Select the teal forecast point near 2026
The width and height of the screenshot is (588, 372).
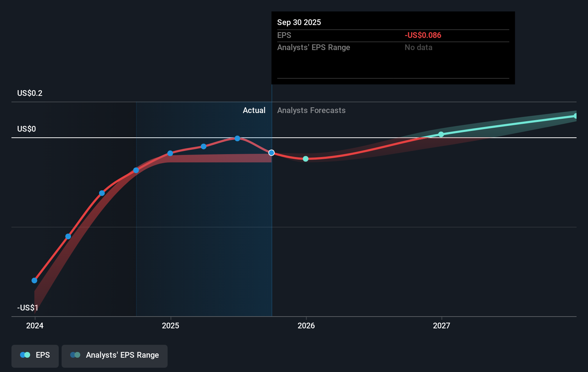(305, 158)
